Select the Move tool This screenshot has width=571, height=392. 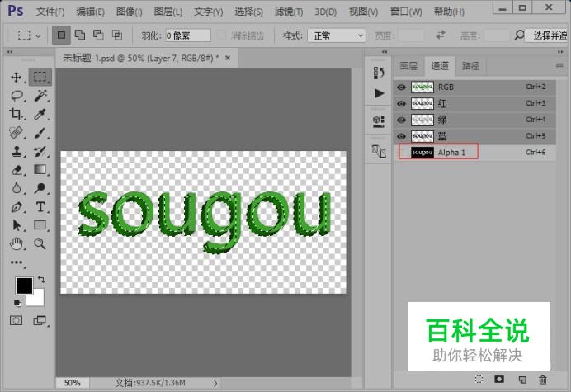coord(16,78)
